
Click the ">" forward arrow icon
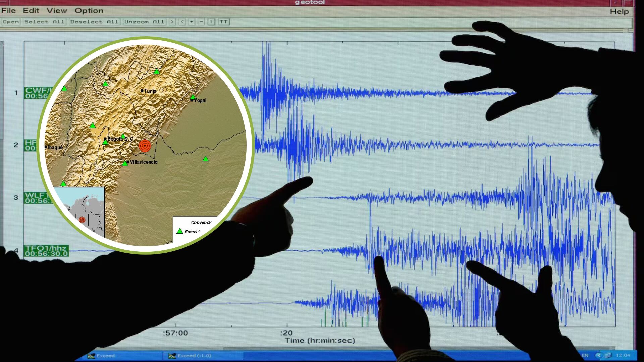pos(172,21)
